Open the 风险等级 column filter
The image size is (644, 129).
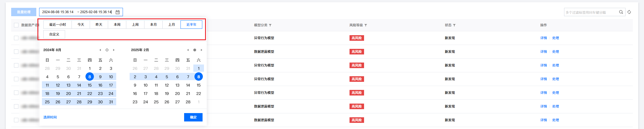pyautogui.click(x=366, y=25)
